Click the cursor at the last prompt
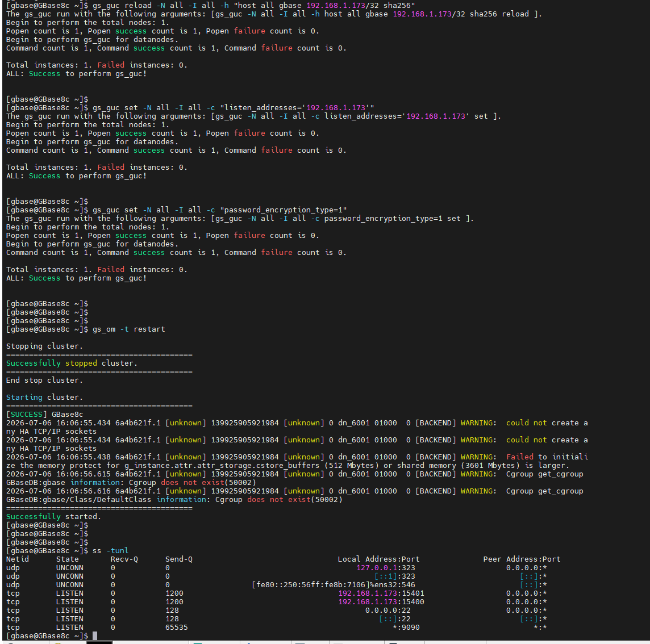The width and height of the screenshot is (650, 644). point(94,636)
